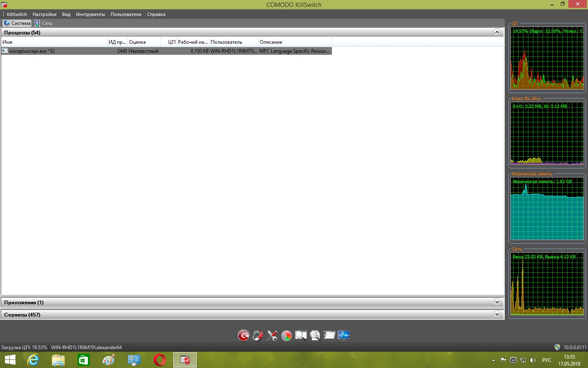Click the Класс Вх./Исх. graph
Viewport: 588px width, 368px height.
[x=547, y=133]
